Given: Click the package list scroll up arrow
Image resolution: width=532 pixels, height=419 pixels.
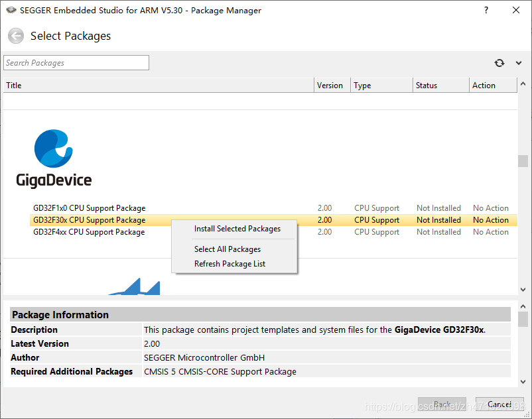Looking at the screenshot, I should pos(523,84).
